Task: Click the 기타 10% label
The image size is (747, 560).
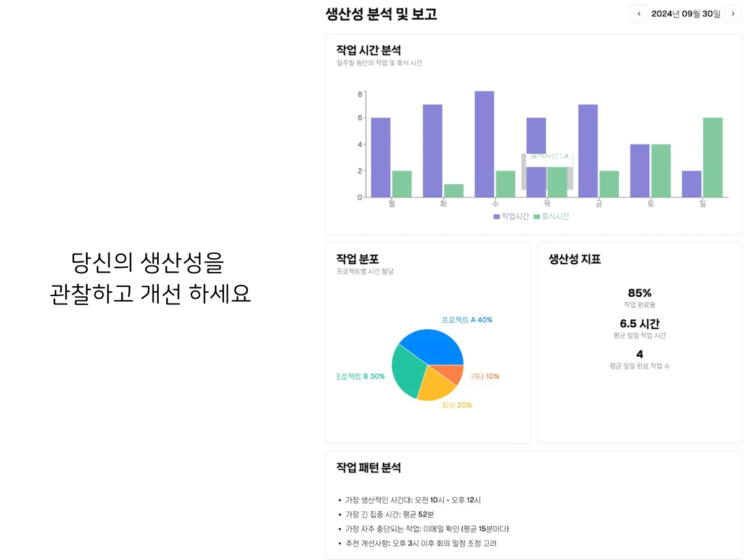Action: 485,376
